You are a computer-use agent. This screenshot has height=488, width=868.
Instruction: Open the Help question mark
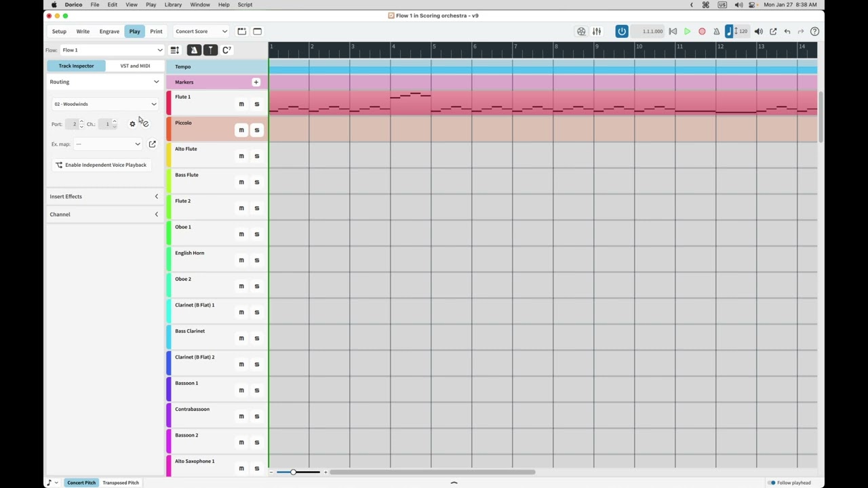pos(814,31)
